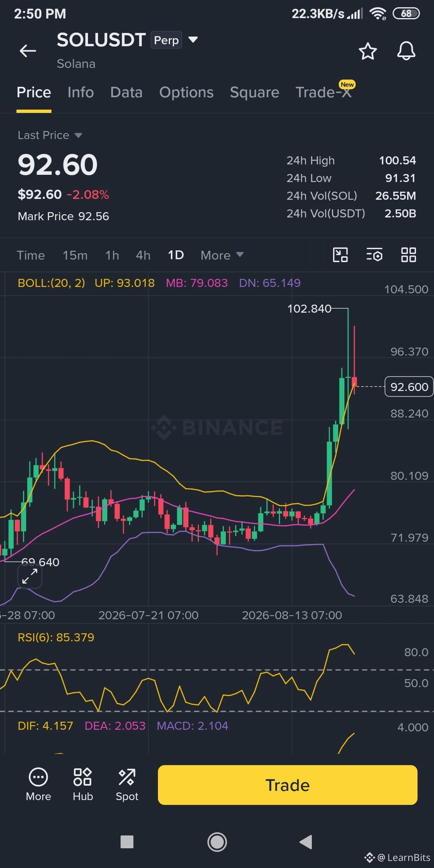Image resolution: width=434 pixels, height=868 pixels.
Task: Open chart indicator settings icon
Action: 374,255
